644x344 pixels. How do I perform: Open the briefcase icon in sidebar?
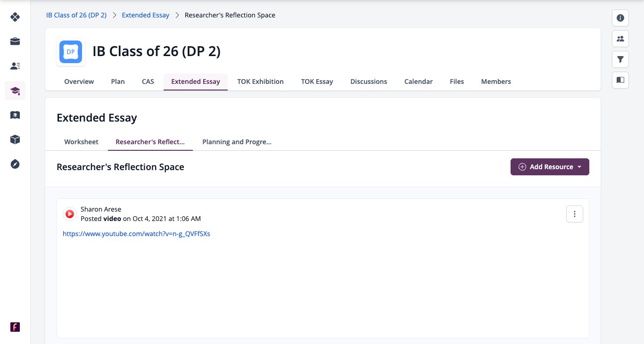tap(15, 41)
